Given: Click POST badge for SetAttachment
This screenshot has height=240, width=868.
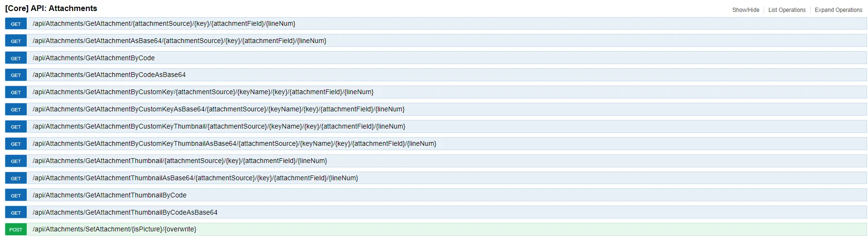Looking at the screenshot, I should pyautogui.click(x=16, y=229).
